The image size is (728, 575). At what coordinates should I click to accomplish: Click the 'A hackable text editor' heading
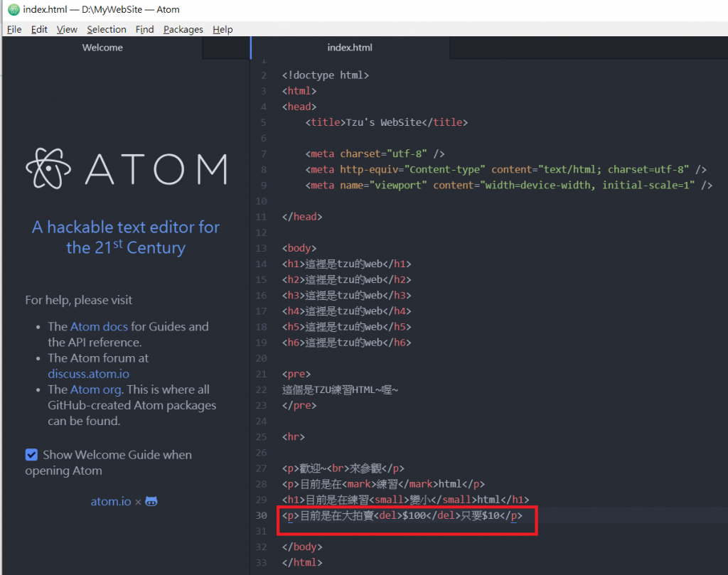pos(126,237)
